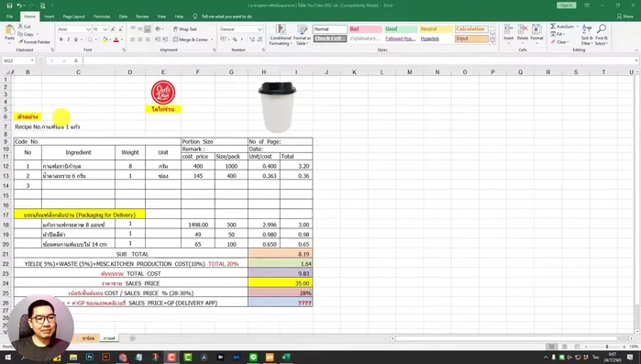
Task: Click the text orientation icon
Action: point(159,29)
